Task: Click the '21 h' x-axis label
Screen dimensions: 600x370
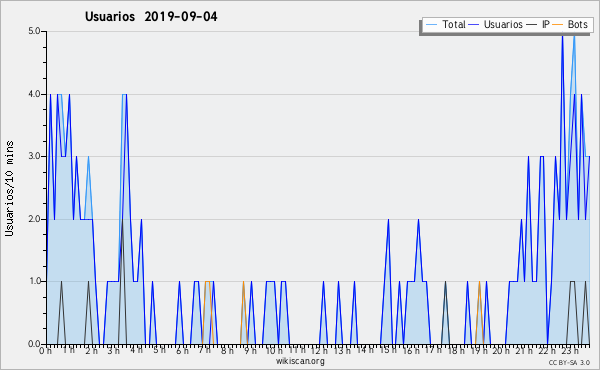Action: [x=524, y=351]
